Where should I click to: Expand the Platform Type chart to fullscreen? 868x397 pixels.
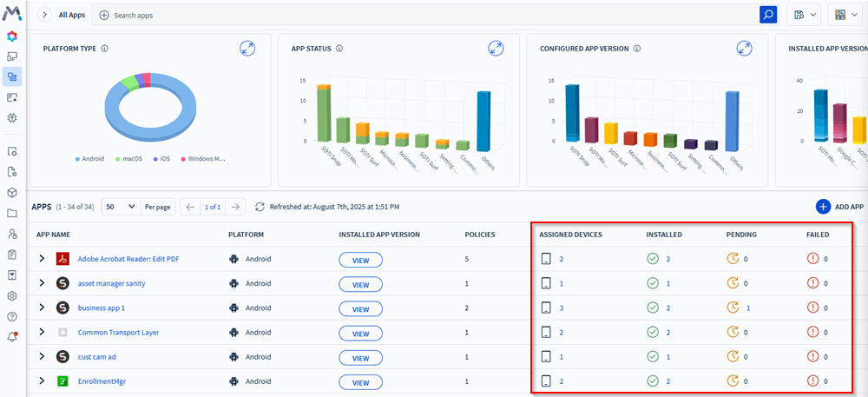tap(247, 49)
